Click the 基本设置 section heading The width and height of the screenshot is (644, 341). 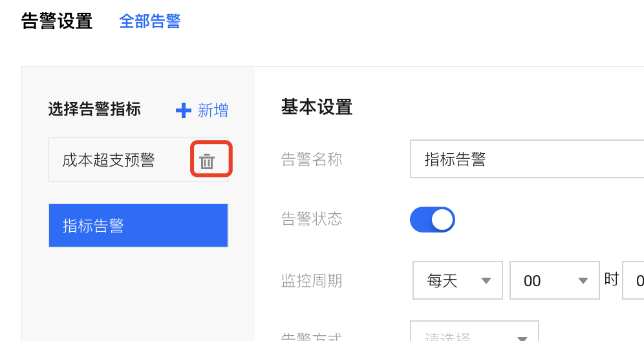(317, 107)
